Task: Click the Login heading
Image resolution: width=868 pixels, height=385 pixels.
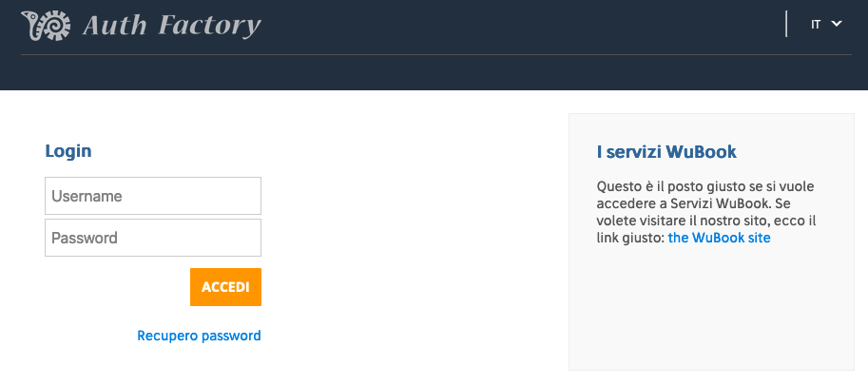Action: pos(68,151)
